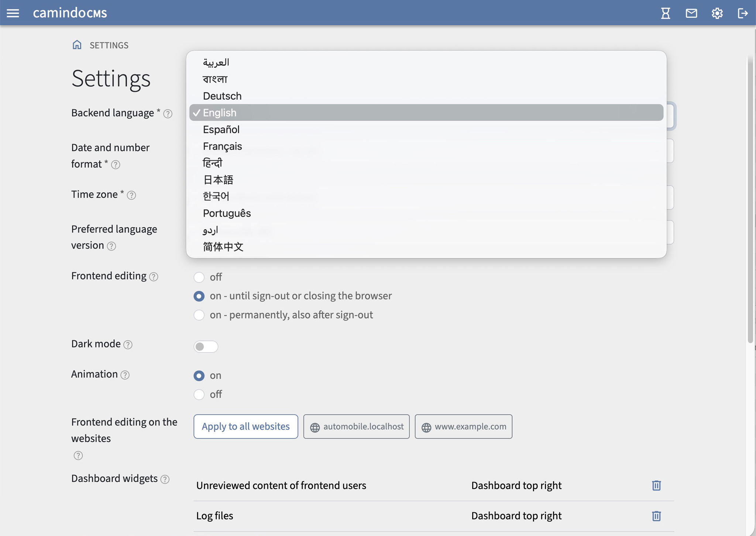Image resolution: width=756 pixels, height=536 pixels.
Task: Click the hourglass session timer icon
Action: click(666, 13)
